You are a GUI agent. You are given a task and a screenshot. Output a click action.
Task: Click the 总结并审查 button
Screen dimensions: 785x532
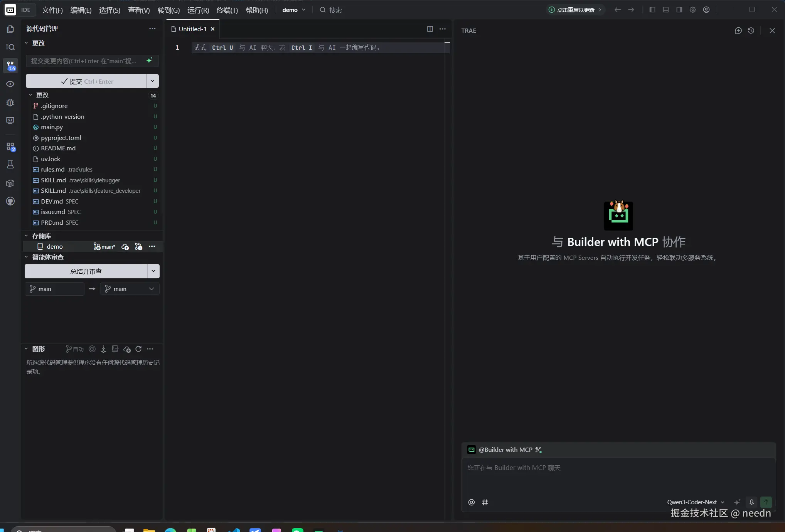click(86, 271)
